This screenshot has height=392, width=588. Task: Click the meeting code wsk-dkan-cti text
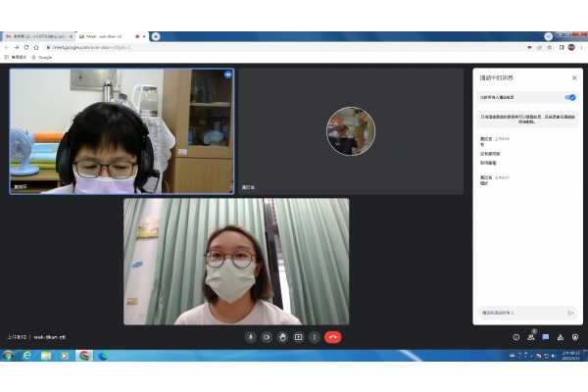(50, 337)
